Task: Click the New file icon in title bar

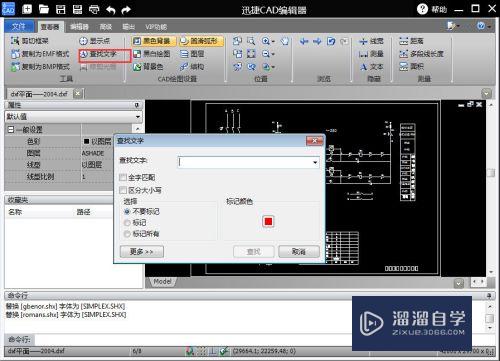Action: tap(27, 9)
